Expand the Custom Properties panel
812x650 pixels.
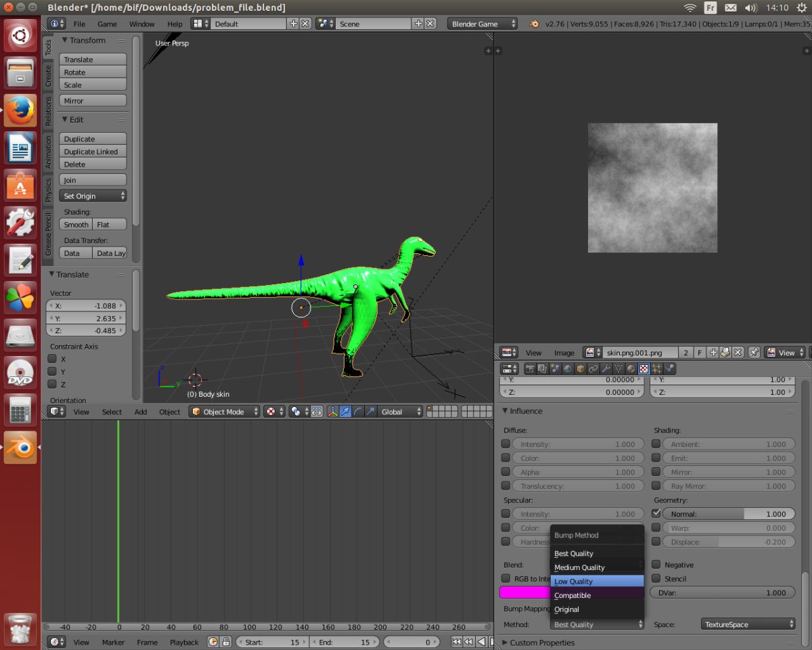click(x=539, y=643)
